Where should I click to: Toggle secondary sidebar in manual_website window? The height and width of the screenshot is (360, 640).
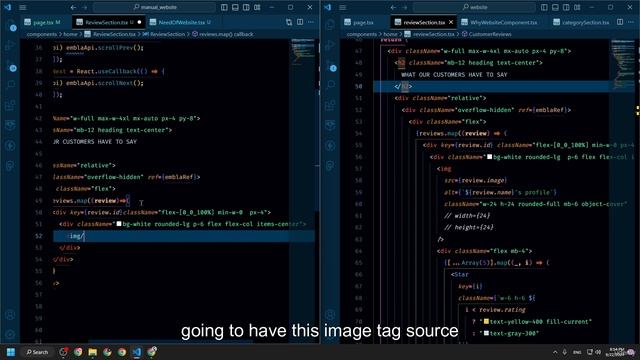246,7
